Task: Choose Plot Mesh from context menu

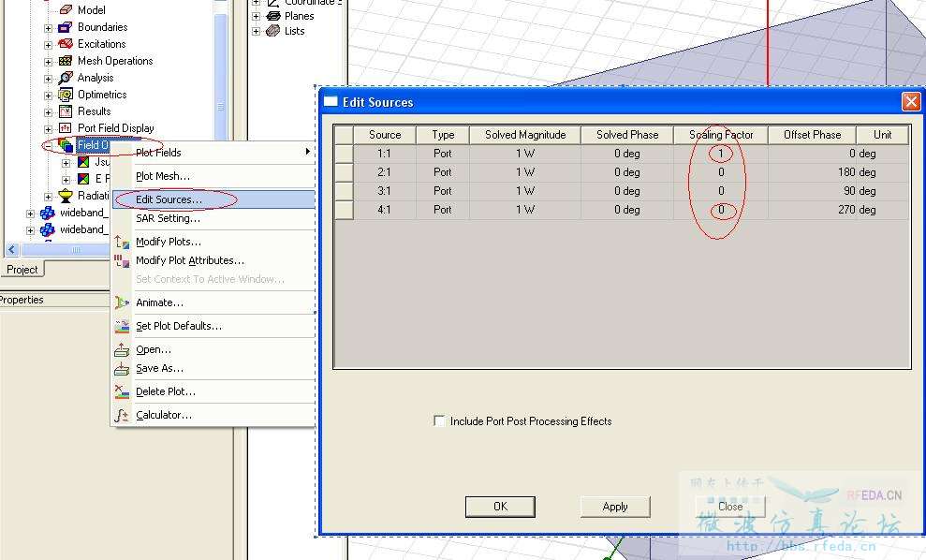Action: pos(213,176)
